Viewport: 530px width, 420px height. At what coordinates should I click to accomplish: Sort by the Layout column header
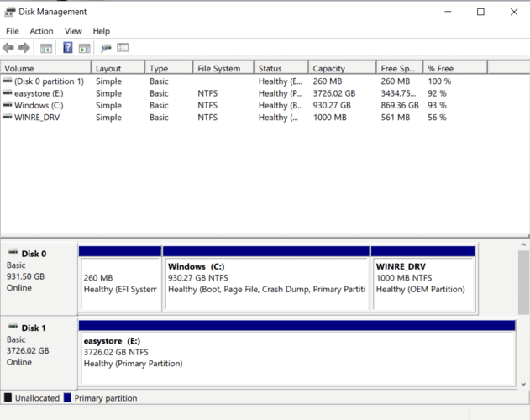coord(118,68)
